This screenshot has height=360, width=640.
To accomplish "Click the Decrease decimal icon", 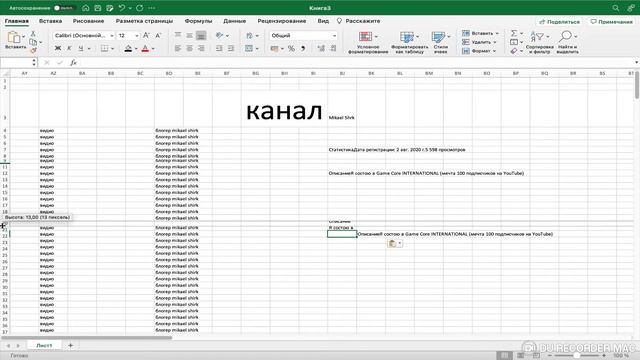I will tap(333, 49).
